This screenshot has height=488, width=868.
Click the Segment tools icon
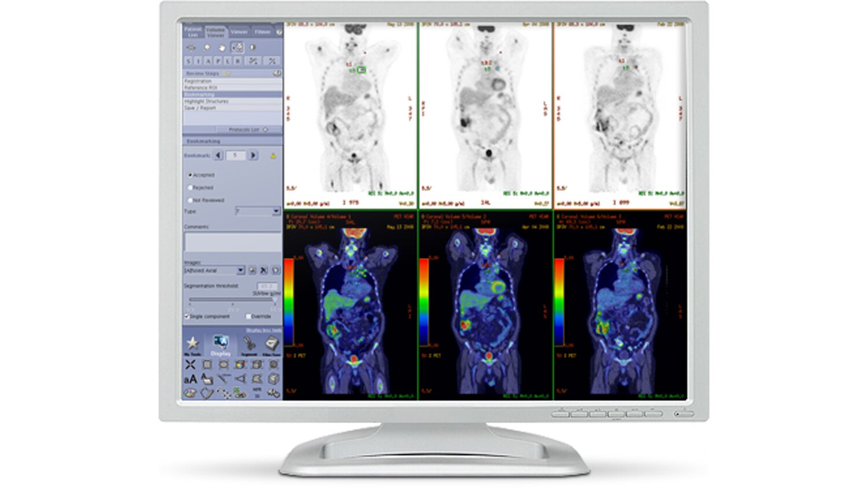pos(249,341)
